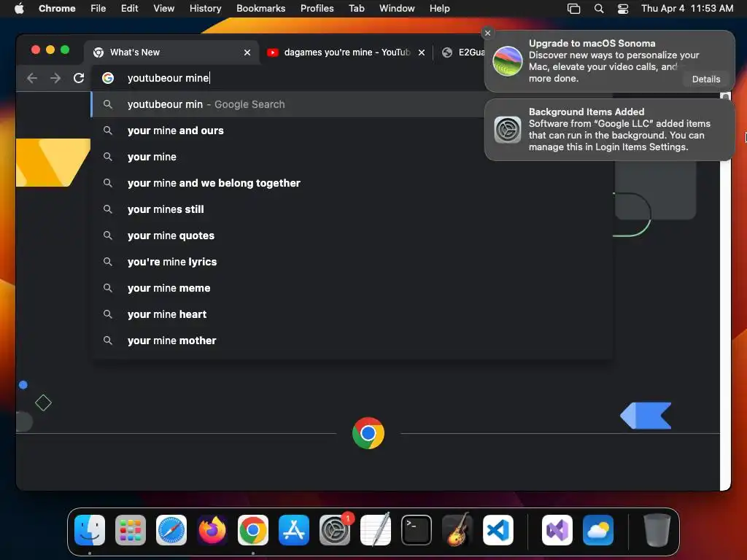Click the Chrome logo on What's New page

pos(368,433)
